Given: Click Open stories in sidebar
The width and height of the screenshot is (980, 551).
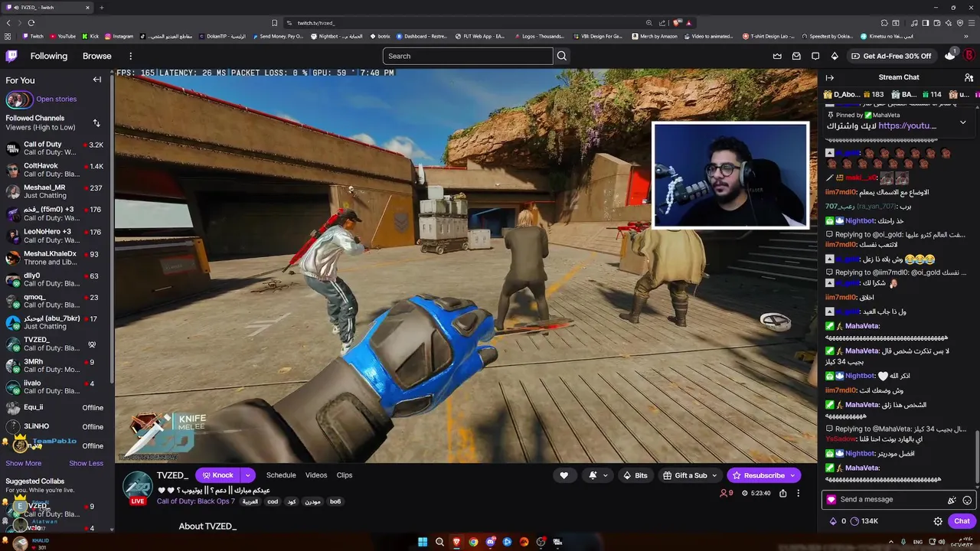Looking at the screenshot, I should pyautogui.click(x=57, y=99).
